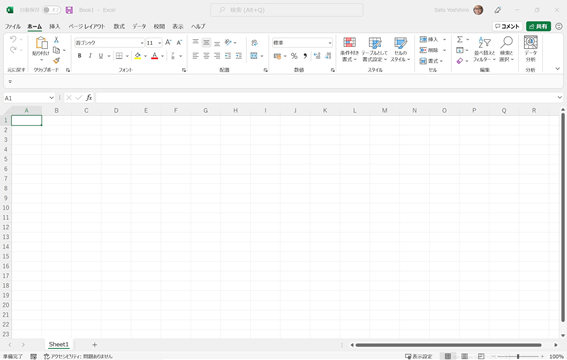Click the Insert Function fx icon
The width and height of the screenshot is (567, 360).
[x=89, y=98]
